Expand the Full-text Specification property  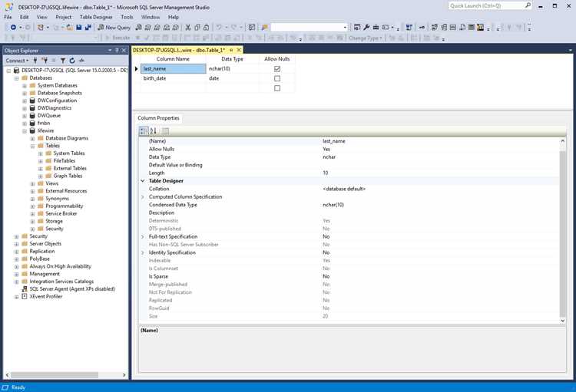click(x=143, y=237)
